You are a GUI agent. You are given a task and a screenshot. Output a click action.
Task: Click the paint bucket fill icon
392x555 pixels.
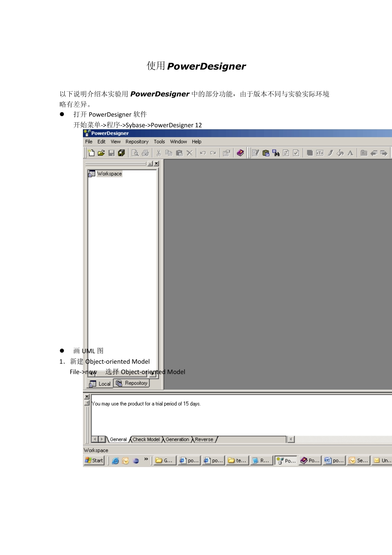point(340,153)
